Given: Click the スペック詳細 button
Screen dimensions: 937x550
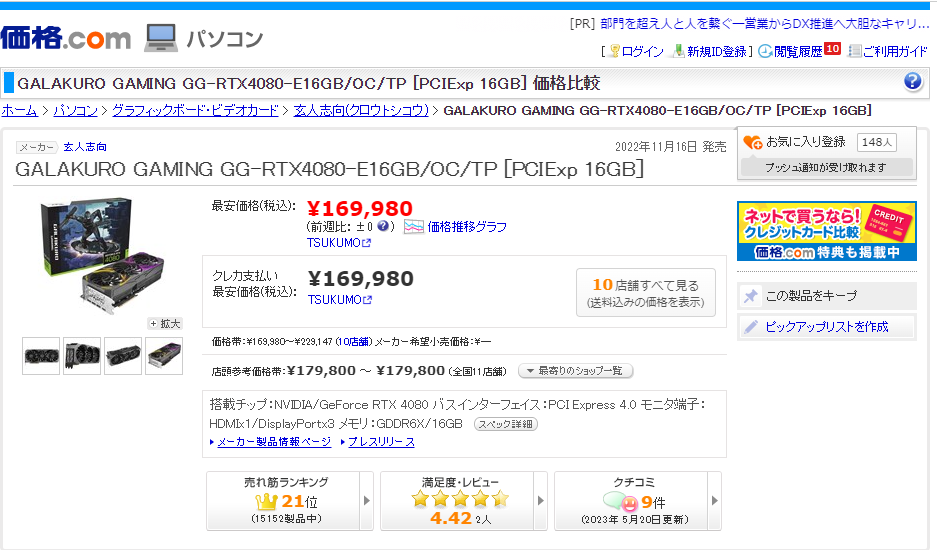Looking at the screenshot, I should coord(506,424).
